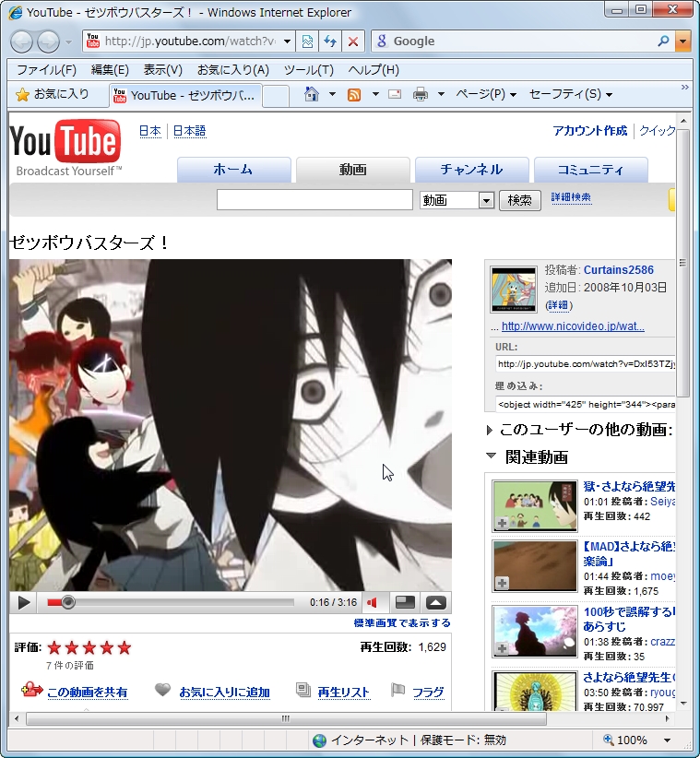
Task: Click the アカウント作成 link
Action: pos(589,131)
